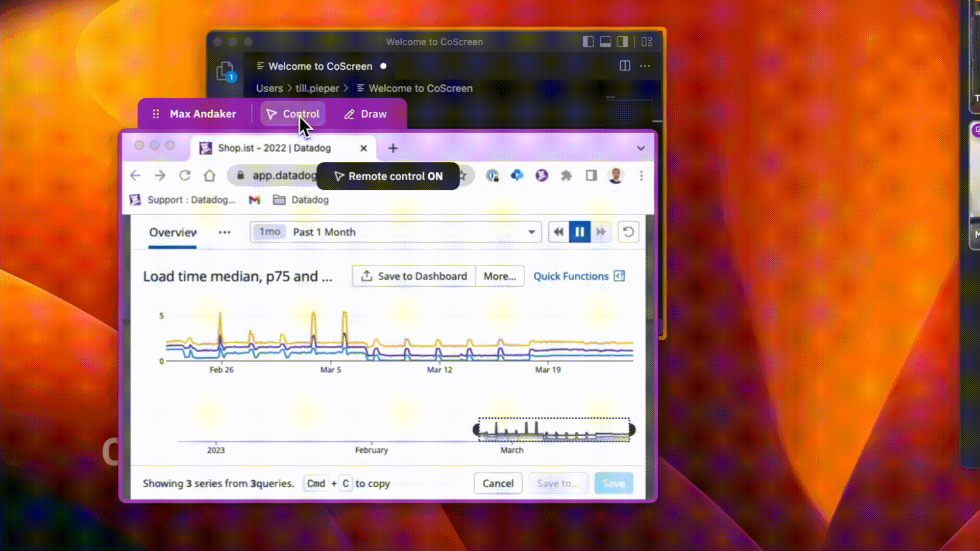Open the Explorer icon in VS Code sidebar
Screen dimensions: 980x551
[x=225, y=71]
